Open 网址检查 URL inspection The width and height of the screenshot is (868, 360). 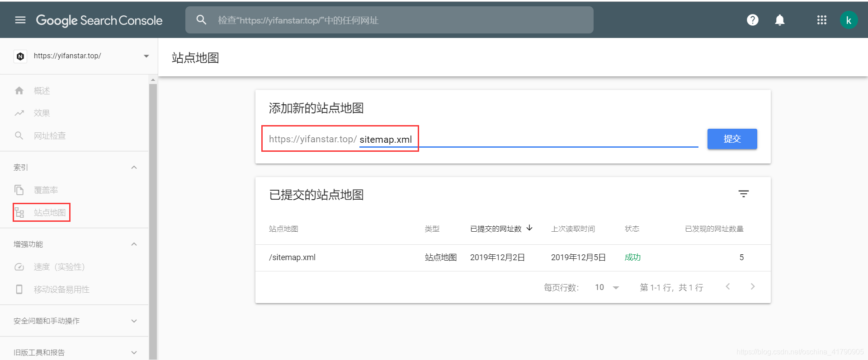click(x=50, y=136)
